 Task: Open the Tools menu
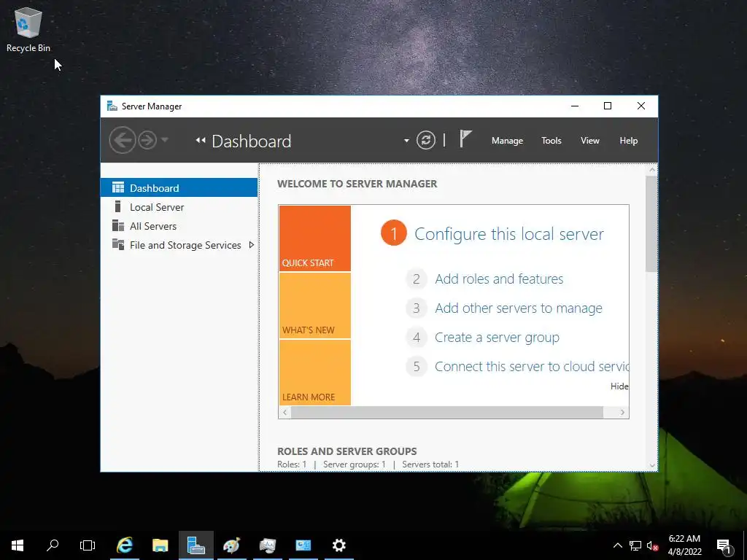tap(551, 141)
